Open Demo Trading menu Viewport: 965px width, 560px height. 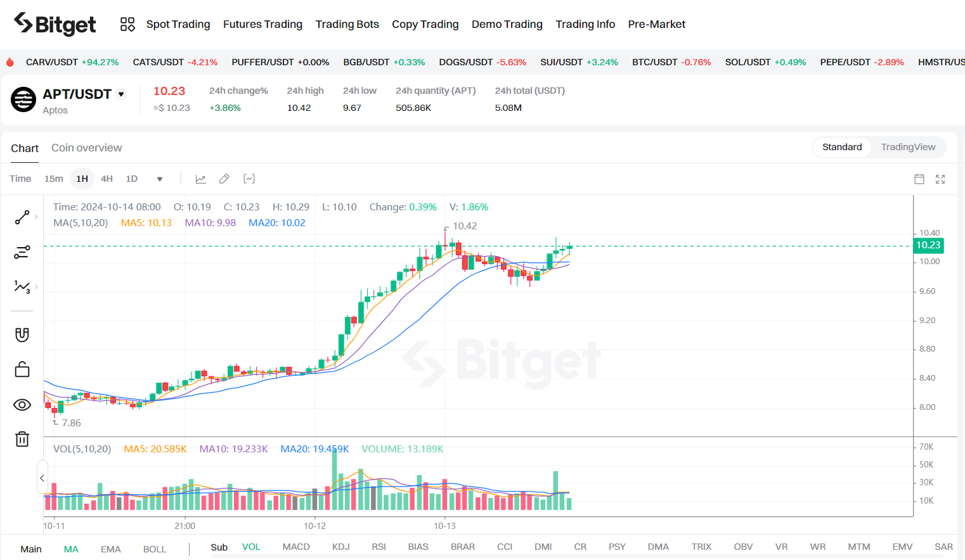tap(507, 24)
